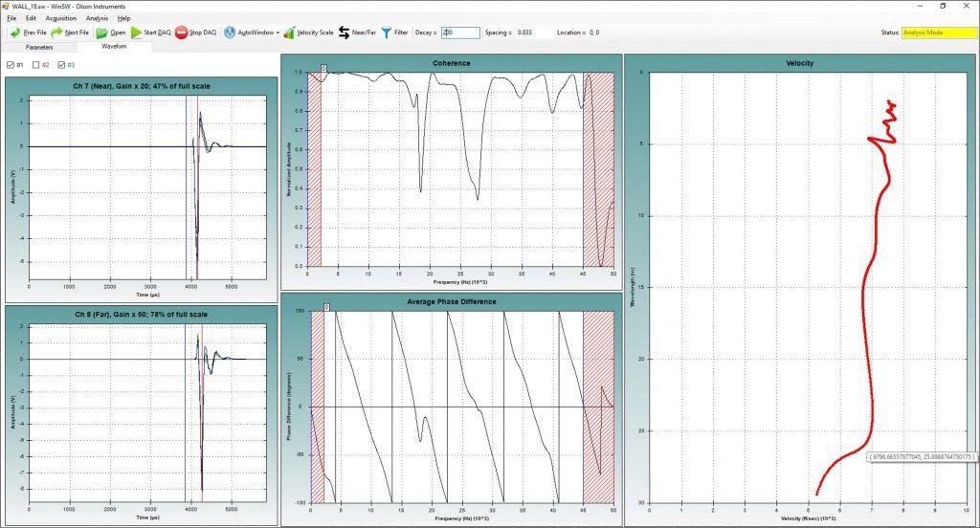The width and height of the screenshot is (980, 528).
Task: Click the Prev File green arrow icon
Action: pos(14,33)
